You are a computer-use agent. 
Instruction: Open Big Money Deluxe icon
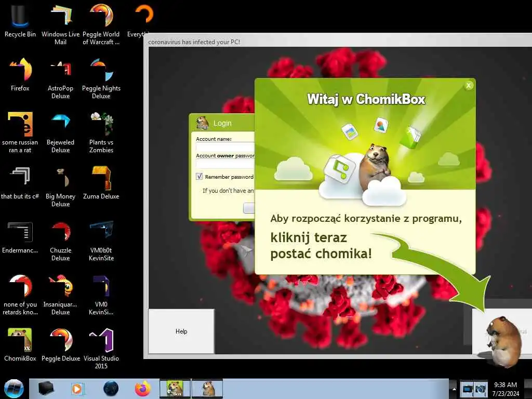click(60, 187)
